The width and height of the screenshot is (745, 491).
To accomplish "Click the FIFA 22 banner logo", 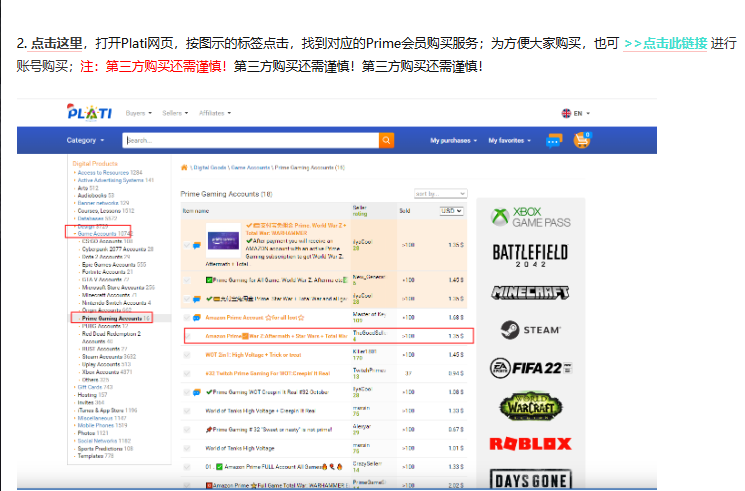I will pyautogui.click(x=530, y=368).
